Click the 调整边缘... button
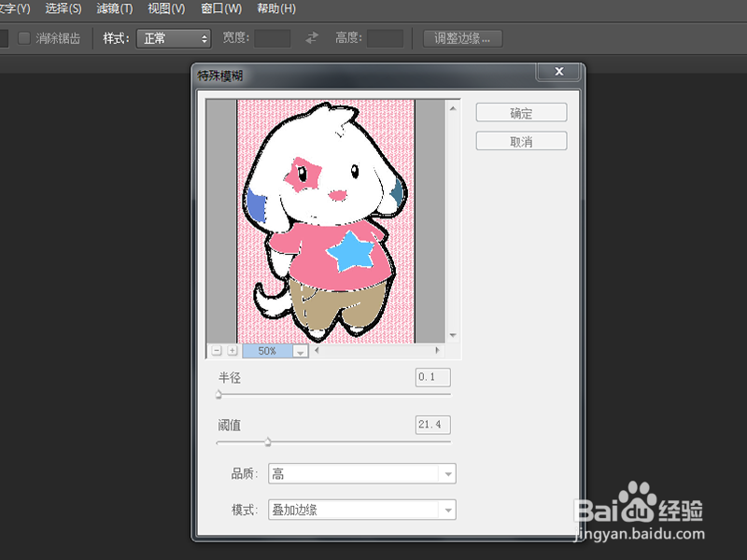Viewport: 747px width, 560px height. (x=462, y=38)
